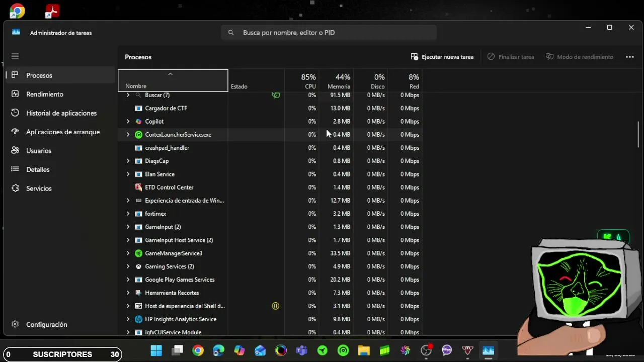Screen dimensions: 644x362
Task: Click the Copilot process icon in the list
Action: coord(138,122)
